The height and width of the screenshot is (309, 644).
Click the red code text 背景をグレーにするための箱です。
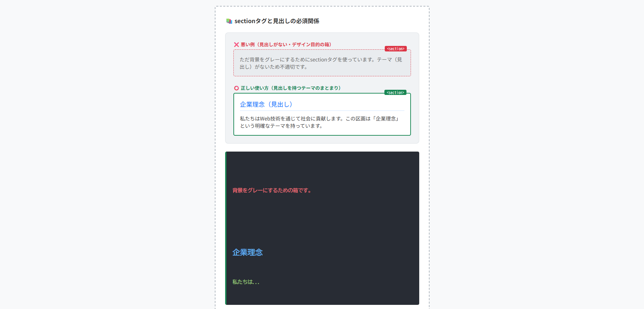tap(273, 191)
